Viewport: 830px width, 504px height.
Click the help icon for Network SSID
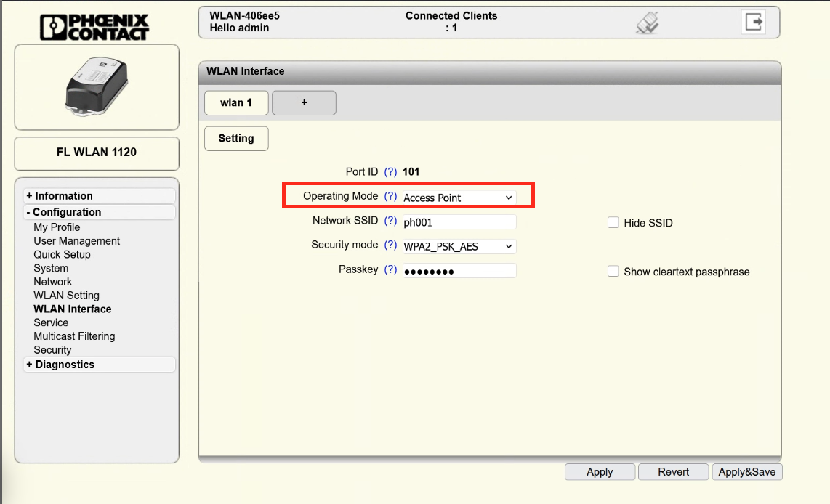click(390, 221)
